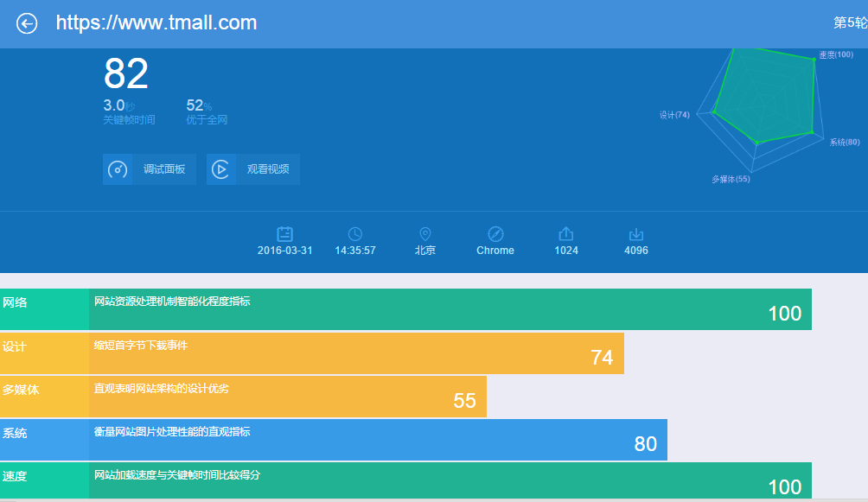Click the 系统 score bar showing 80
868x502 pixels.
[x=378, y=440]
